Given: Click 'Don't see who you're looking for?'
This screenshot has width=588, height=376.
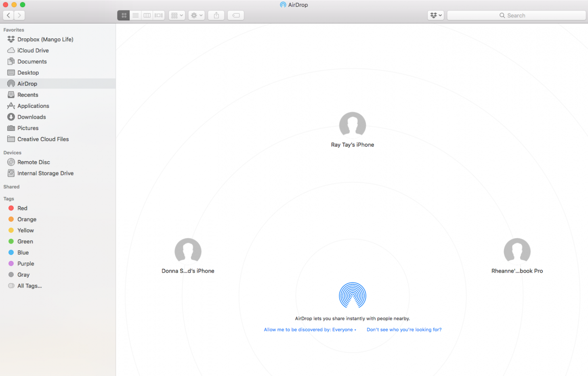Looking at the screenshot, I should click(x=404, y=330).
